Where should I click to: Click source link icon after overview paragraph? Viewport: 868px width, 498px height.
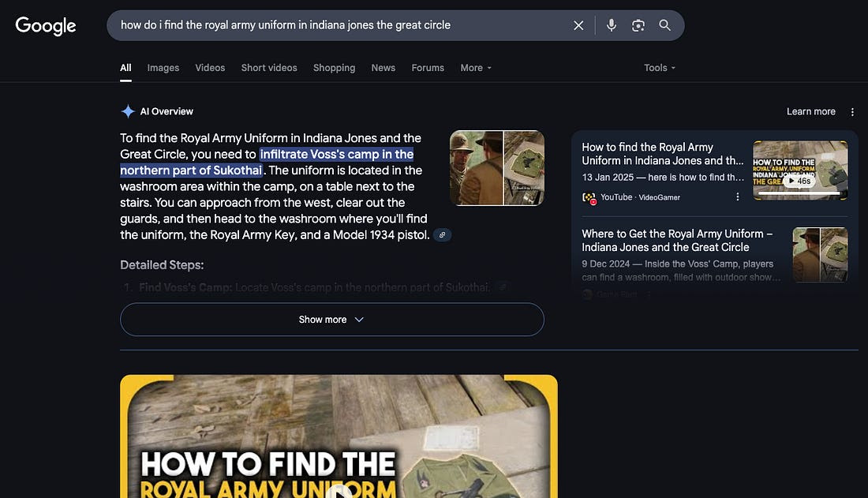pyautogui.click(x=443, y=235)
